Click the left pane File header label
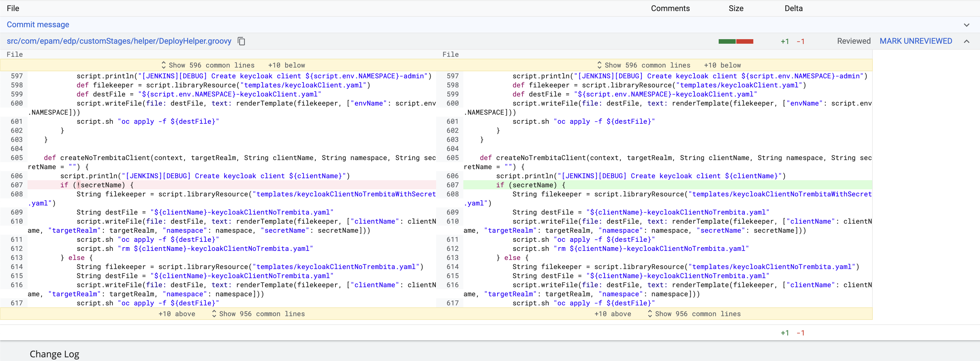980x361 pixels. coord(14,54)
